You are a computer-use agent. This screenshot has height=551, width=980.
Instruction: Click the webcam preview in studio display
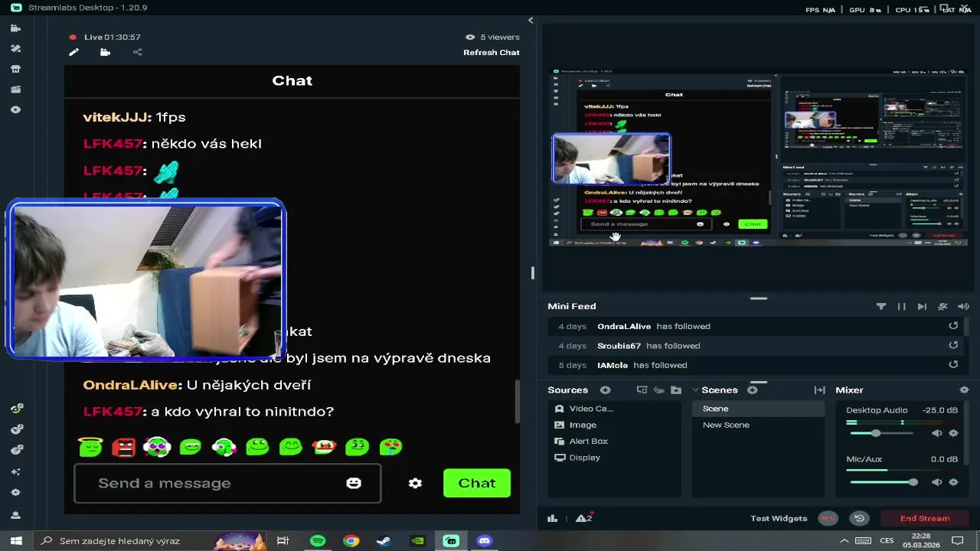click(x=611, y=159)
